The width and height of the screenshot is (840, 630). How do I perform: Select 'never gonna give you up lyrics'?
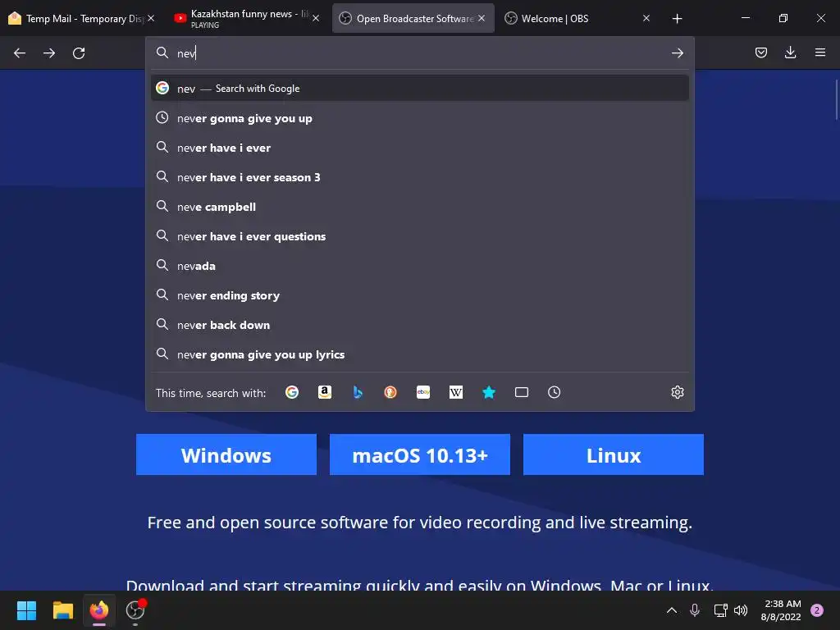click(420, 354)
